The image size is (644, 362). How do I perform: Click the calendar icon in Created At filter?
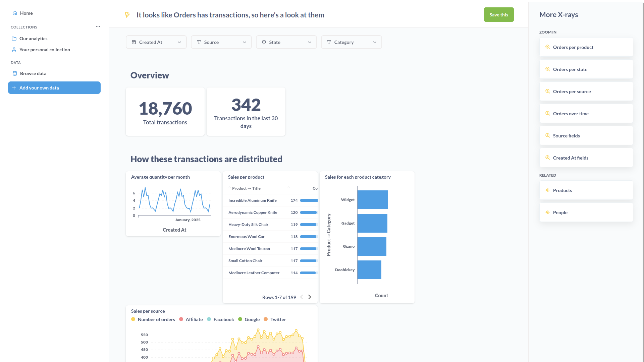(x=134, y=42)
